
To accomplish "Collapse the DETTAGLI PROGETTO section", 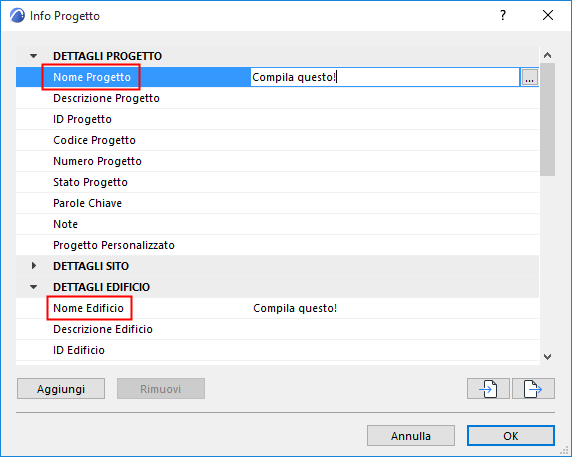I will coord(34,56).
